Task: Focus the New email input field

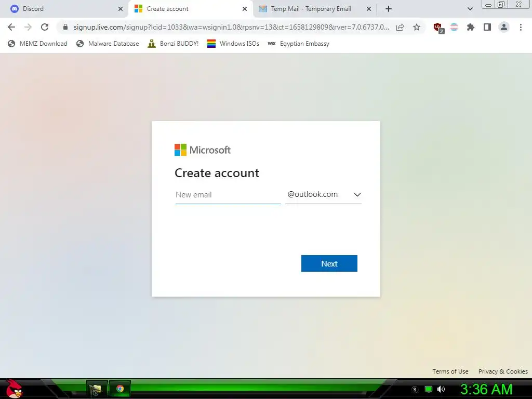Action: tap(228, 195)
